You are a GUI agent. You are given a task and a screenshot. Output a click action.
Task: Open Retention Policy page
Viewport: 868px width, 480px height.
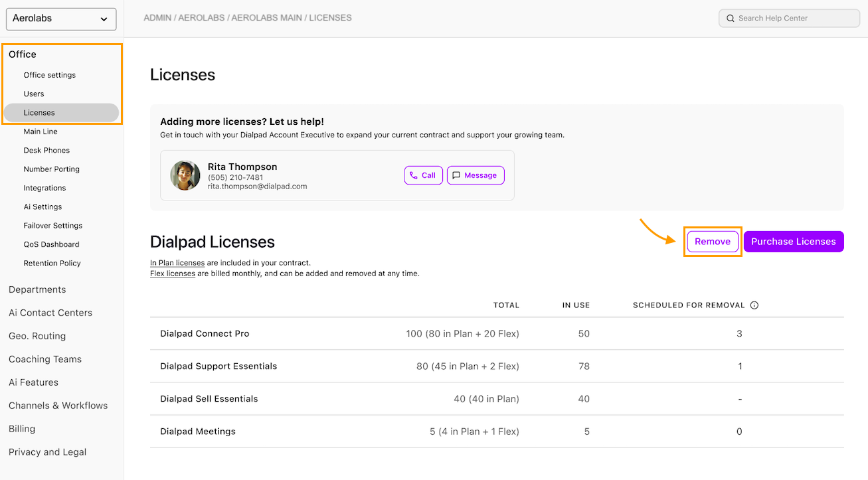[x=52, y=263]
